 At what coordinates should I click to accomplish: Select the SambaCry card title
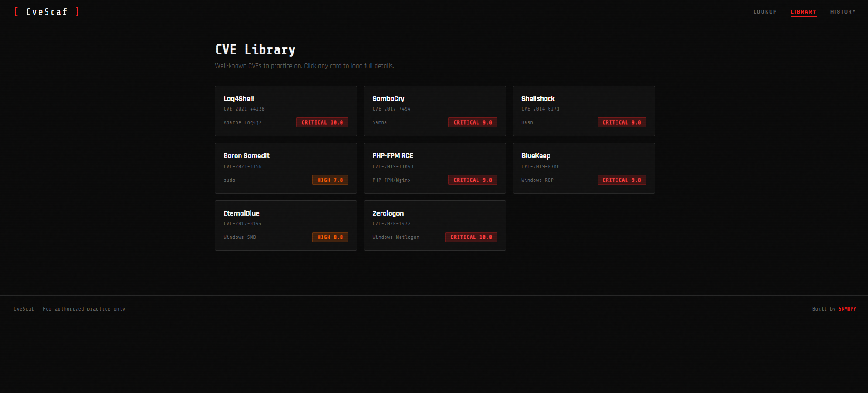[x=388, y=99]
